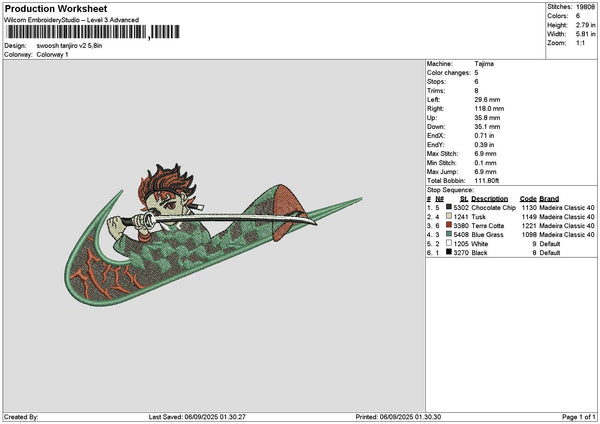Click thread number '5408' in St. column
The width and height of the screenshot is (600, 424).
pos(461,235)
